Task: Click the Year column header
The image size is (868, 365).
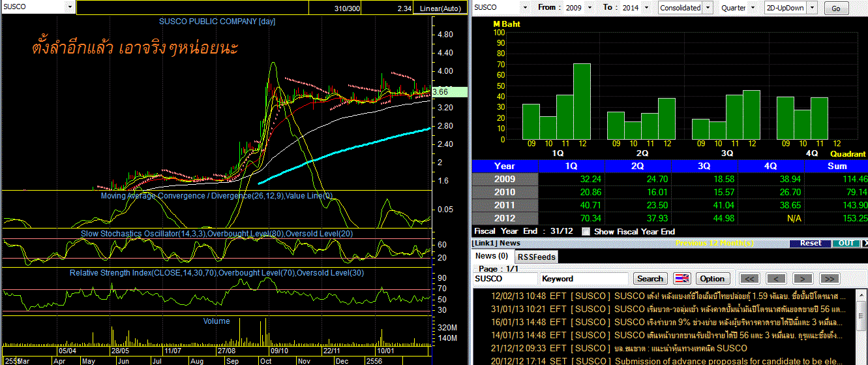Action: tap(505, 166)
